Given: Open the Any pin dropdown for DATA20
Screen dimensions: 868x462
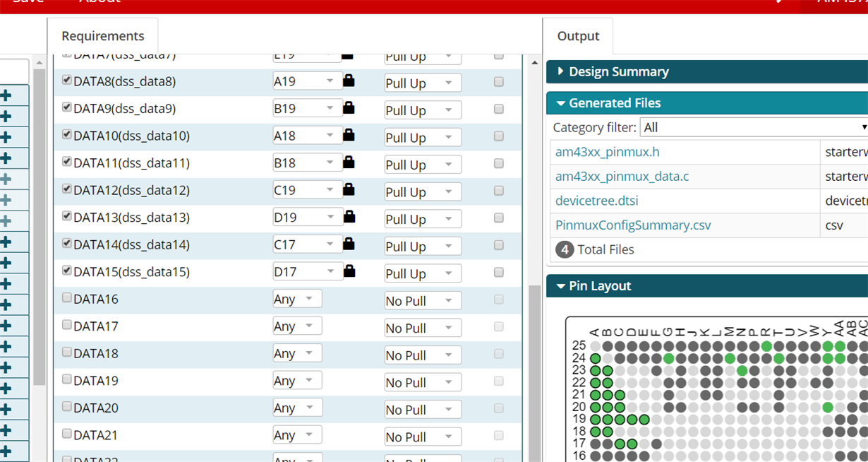Looking at the screenshot, I should click(x=297, y=408).
